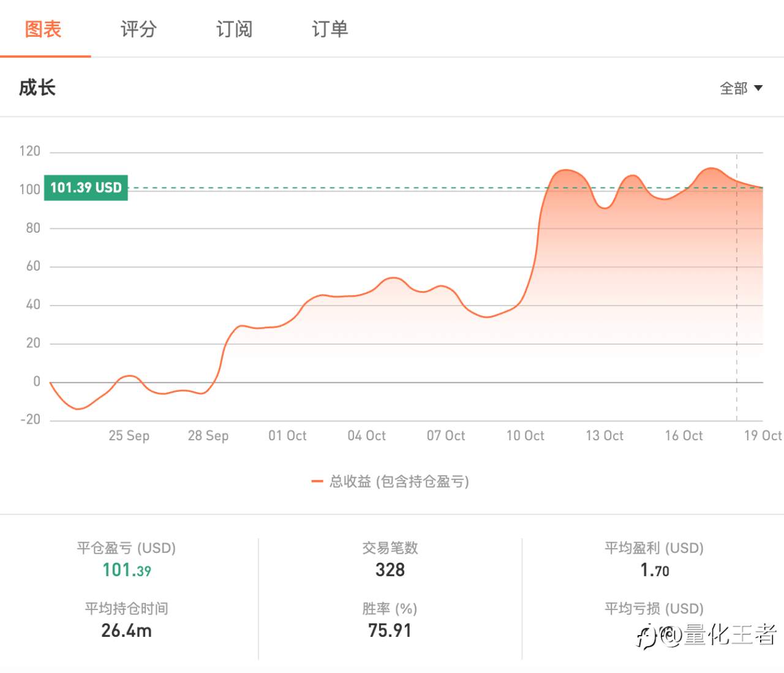Switch to the 图表 tab
The height and width of the screenshot is (673, 784).
coord(43,29)
